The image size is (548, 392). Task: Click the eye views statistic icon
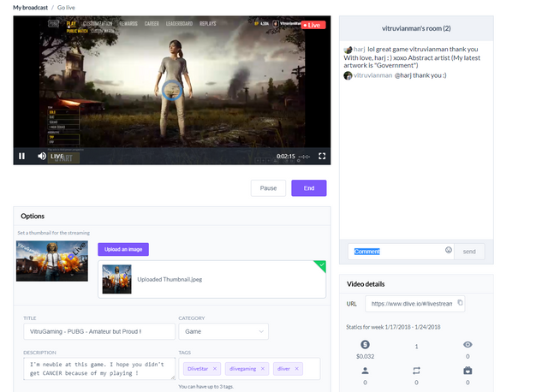468,345
